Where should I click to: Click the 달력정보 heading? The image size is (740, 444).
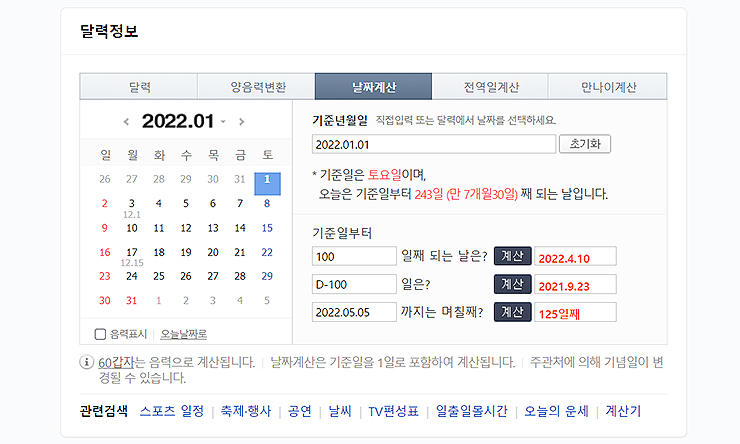click(x=109, y=31)
